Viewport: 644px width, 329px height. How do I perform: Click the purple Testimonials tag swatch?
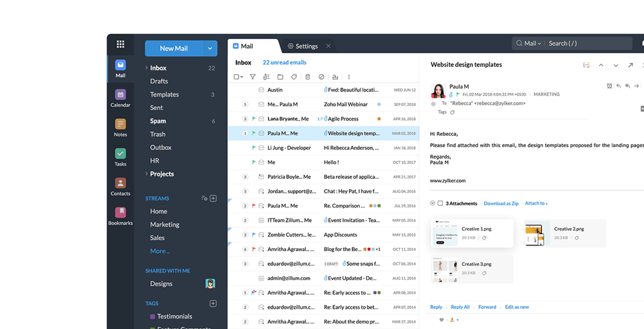tap(152, 316)
